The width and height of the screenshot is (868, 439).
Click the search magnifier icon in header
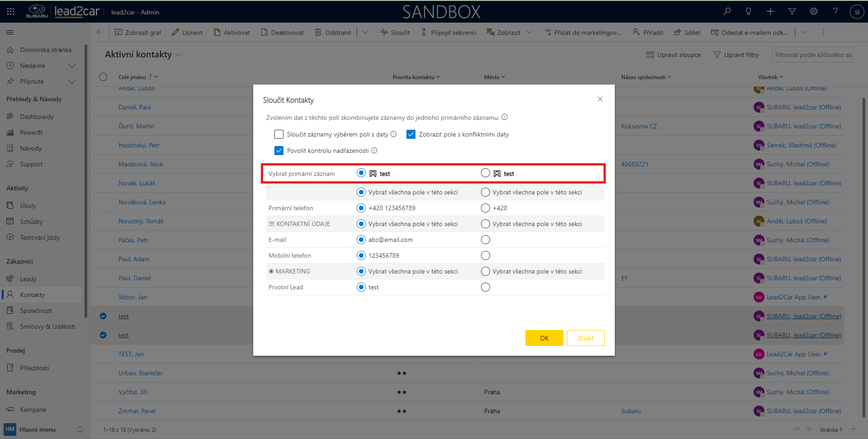click(727, 12)
